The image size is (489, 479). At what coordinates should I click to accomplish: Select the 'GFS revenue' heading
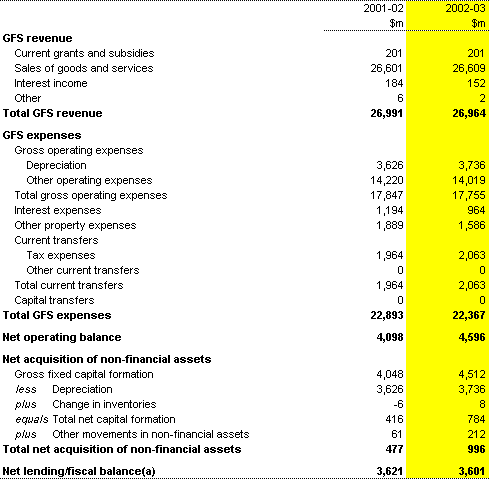click(x=37, y=38)
